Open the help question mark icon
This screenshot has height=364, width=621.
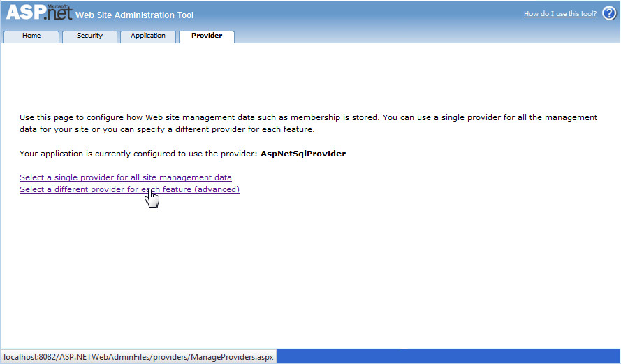609,13
